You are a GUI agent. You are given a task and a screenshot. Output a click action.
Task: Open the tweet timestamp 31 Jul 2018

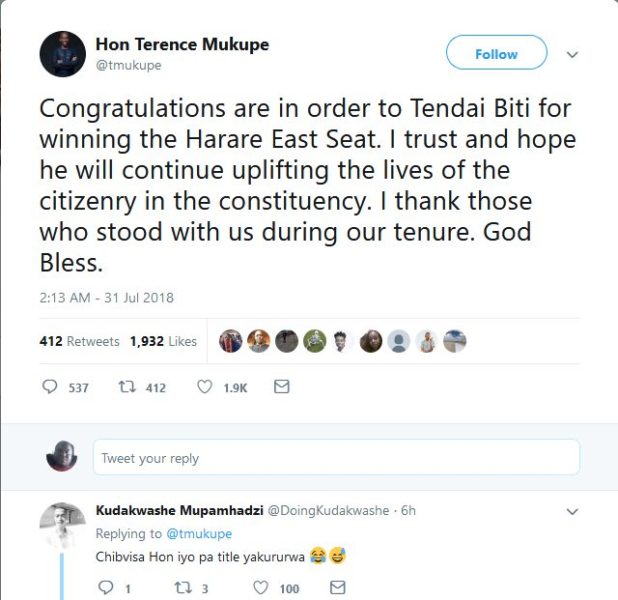tap(107, 298)
